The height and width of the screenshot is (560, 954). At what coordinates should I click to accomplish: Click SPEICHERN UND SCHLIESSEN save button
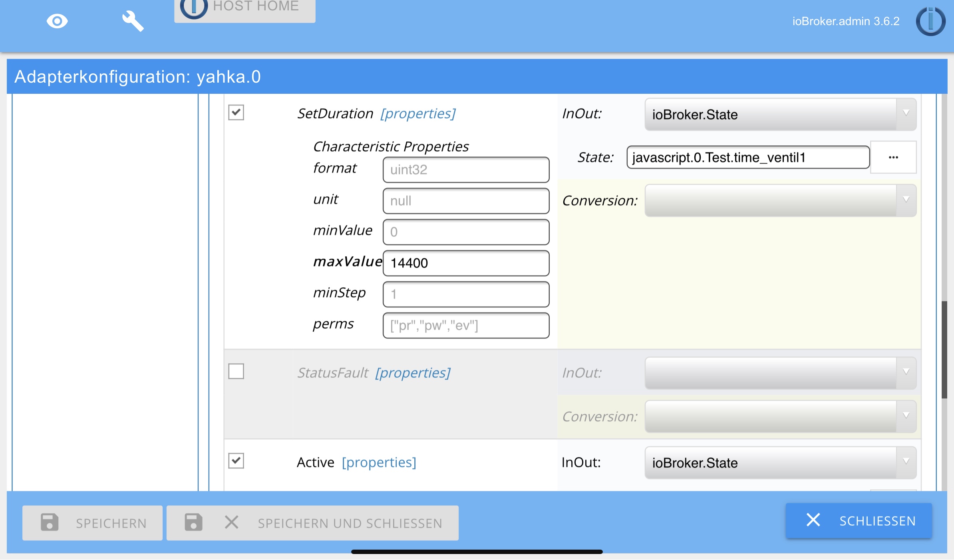(x=312, y=523)
